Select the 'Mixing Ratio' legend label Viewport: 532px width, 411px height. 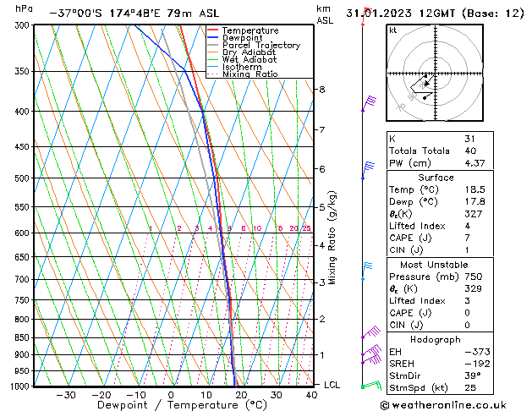tap(250, 74)
